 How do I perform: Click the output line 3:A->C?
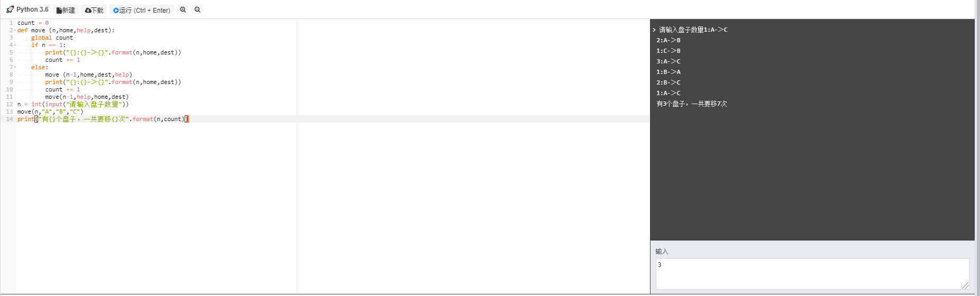click(x=668, y=61)
